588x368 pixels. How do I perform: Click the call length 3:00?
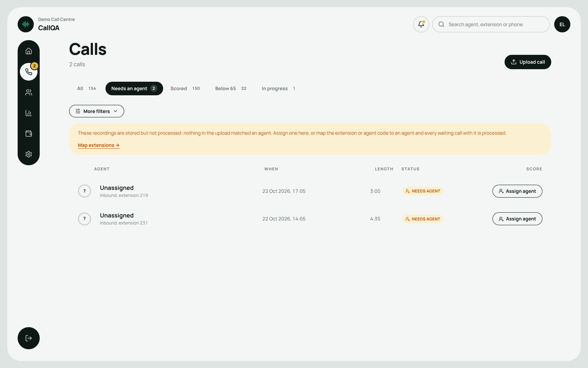[x=375, y=191]
